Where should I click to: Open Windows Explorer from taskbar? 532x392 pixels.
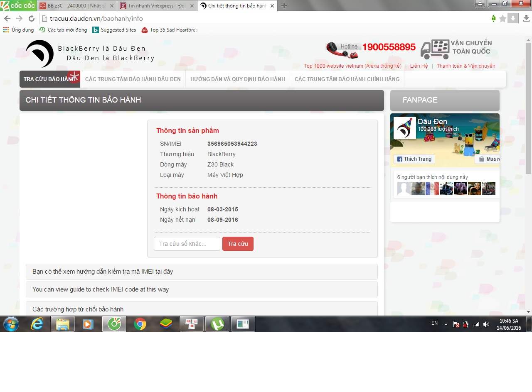click(63, 324)
